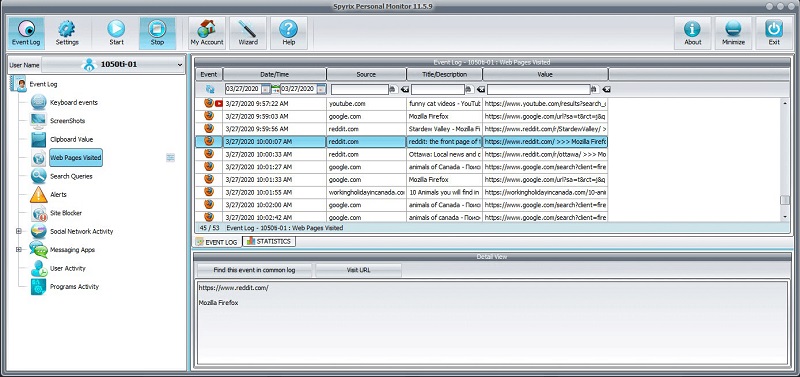Image resolution: width=800 pixels, height=377 pixels.
Task: Click the Search Queries magnifier icon
Action: (38, 176)
